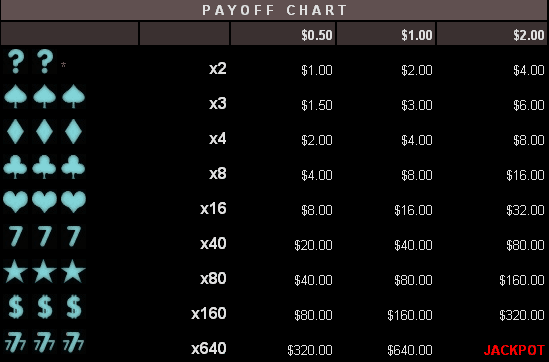549x362 pixels.
Task: Click the first question mark symbol
Action: click(16, 62)
